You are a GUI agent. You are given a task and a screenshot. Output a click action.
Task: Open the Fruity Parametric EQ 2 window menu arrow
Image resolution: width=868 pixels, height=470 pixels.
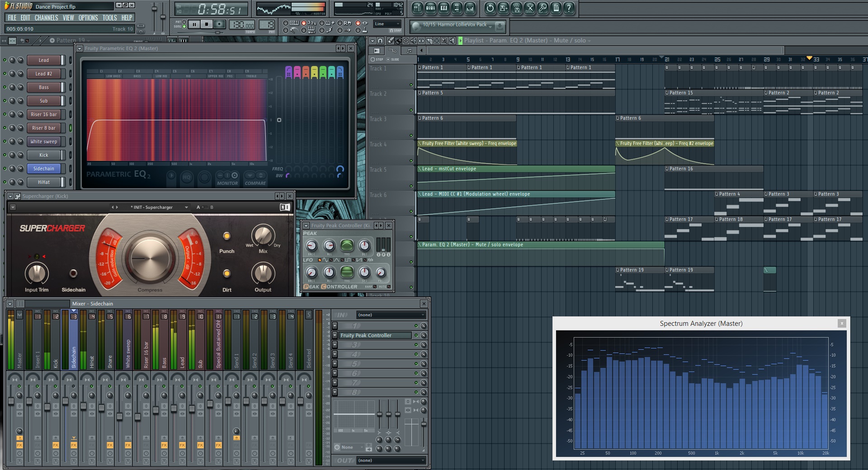coord(80,48)
